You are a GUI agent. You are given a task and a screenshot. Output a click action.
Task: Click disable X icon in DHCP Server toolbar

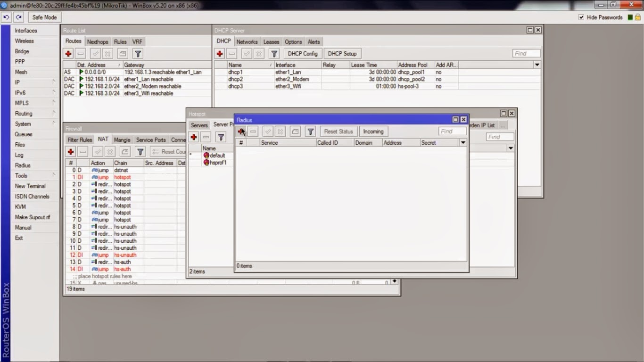click(259, 54)
